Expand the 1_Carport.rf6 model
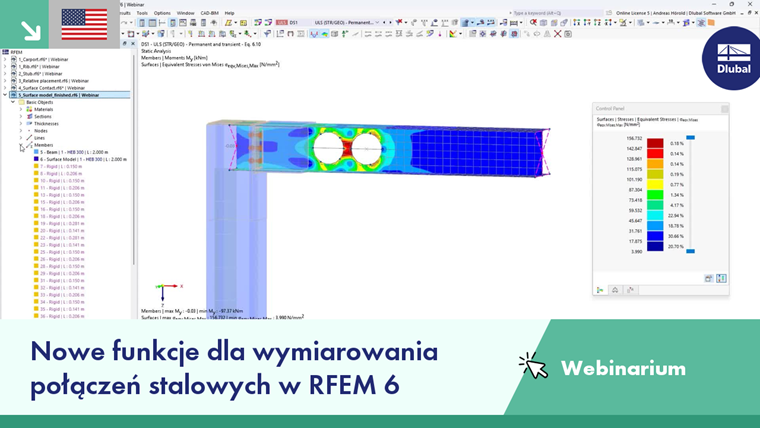760x428 pixels. coord(5,60)
